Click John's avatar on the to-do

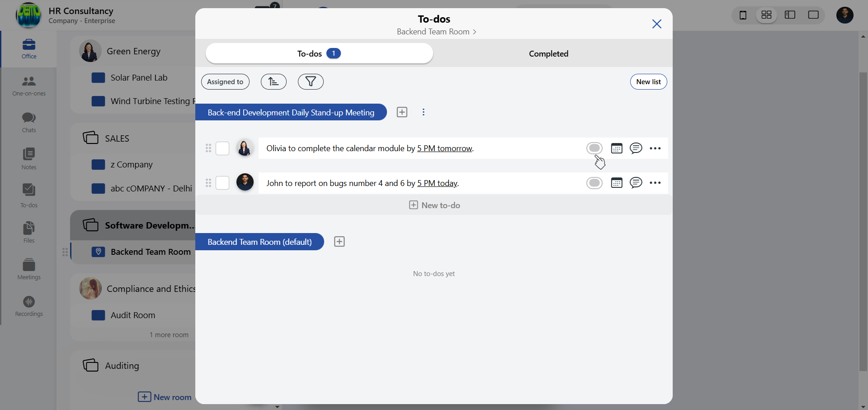[245, 182]
